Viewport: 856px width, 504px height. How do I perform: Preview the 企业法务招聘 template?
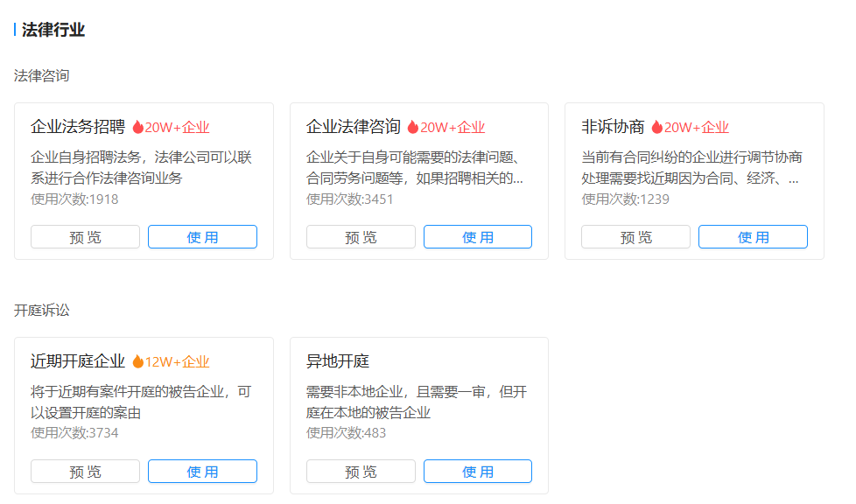85,237
